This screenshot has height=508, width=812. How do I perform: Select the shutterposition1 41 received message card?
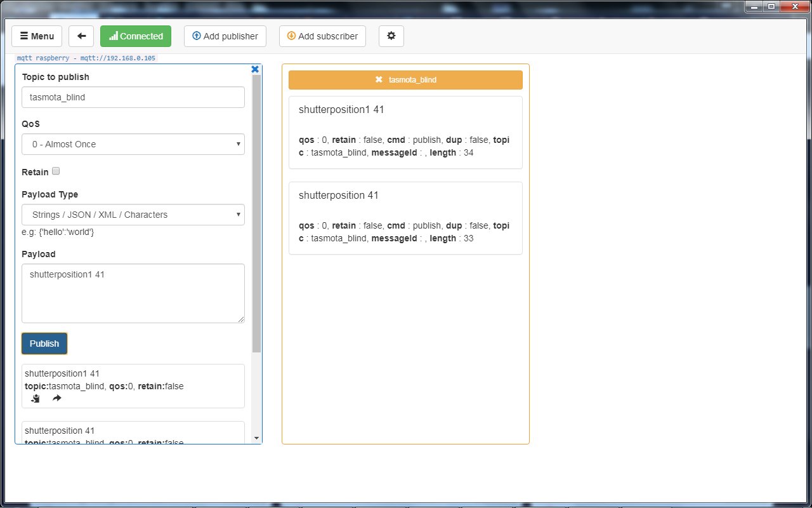pos(405,132)
